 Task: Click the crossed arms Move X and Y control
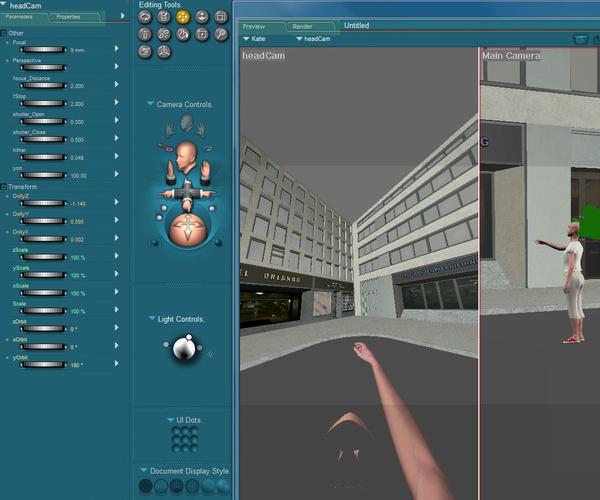tap(187, 193)
